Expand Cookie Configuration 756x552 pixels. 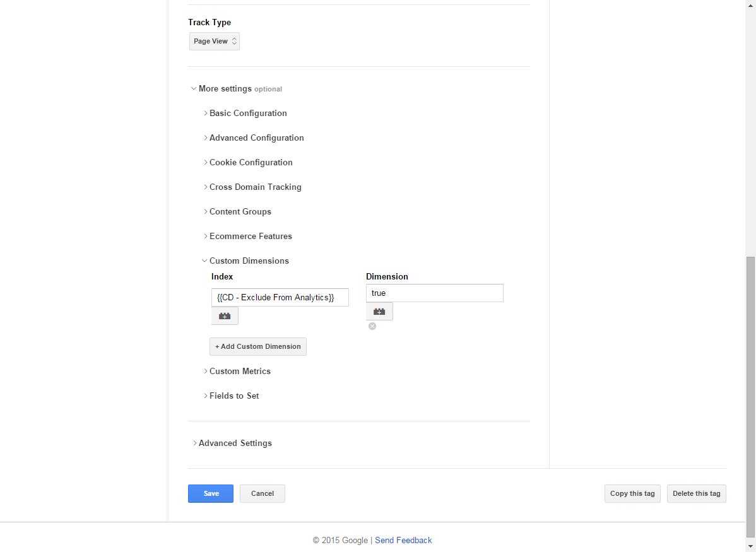click(x=251, y=162)
